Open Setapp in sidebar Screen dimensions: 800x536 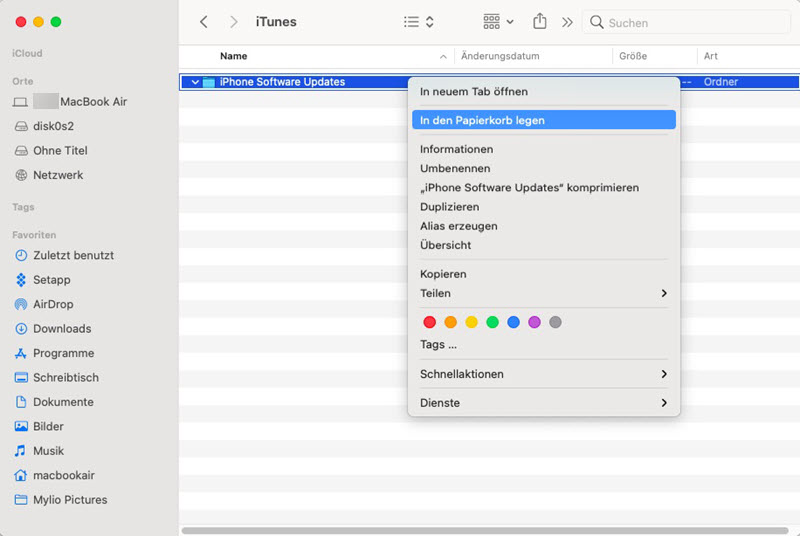(43, 280)
